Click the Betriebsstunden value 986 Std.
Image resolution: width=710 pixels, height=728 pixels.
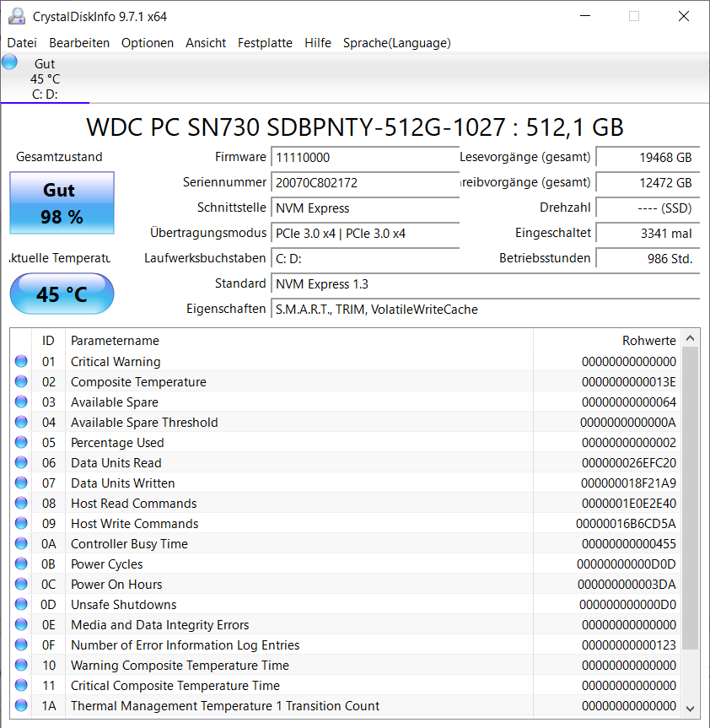648,259
